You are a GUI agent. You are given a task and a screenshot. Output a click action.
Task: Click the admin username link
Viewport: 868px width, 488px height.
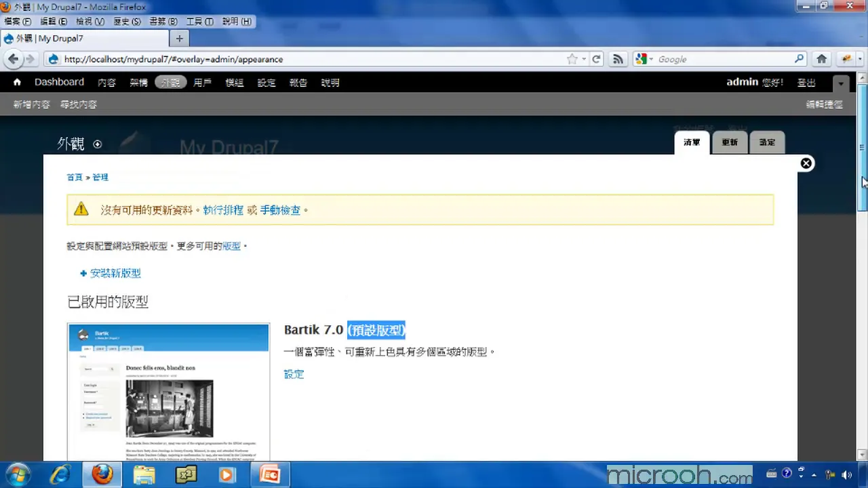point(742,82)
